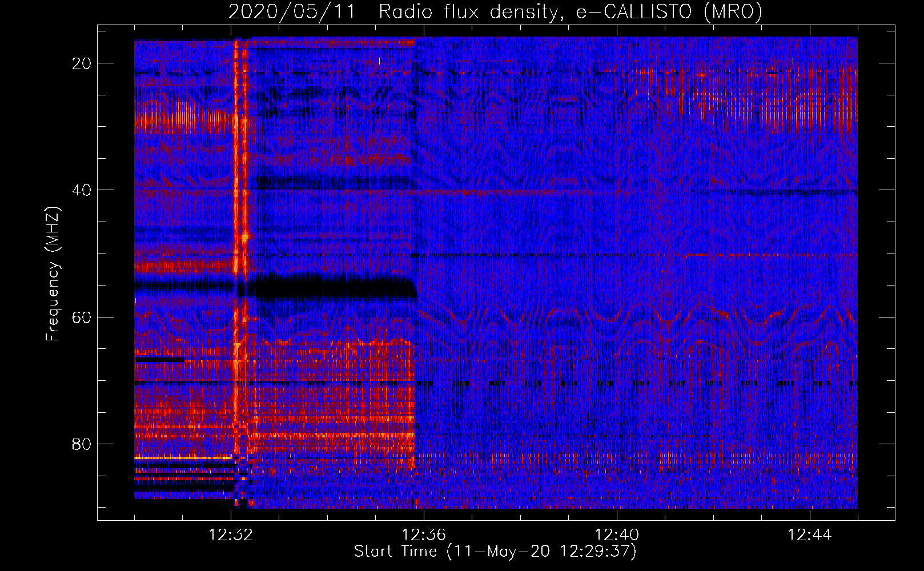
Task: Click the 12:40 time tick label
Action: tap(617, 535)
